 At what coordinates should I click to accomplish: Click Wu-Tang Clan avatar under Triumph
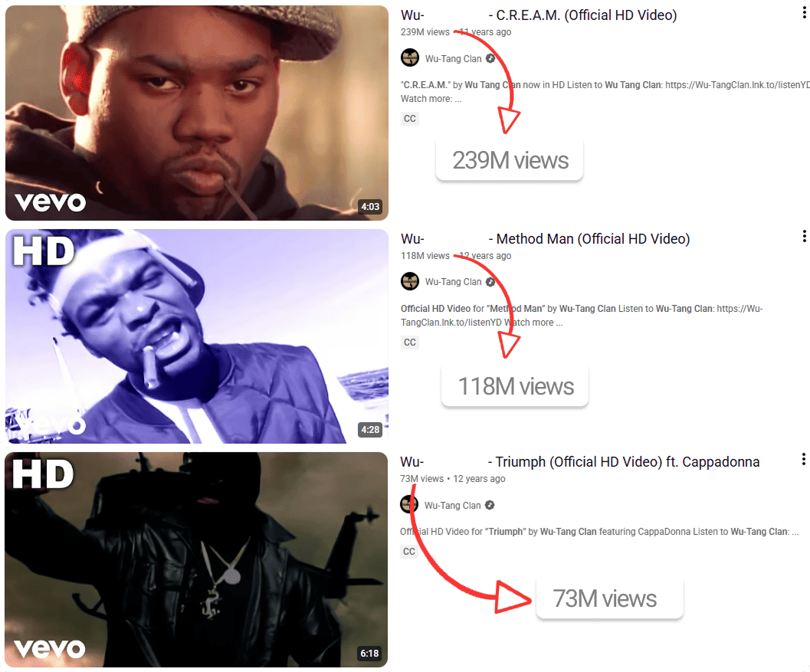coord(409,504)
